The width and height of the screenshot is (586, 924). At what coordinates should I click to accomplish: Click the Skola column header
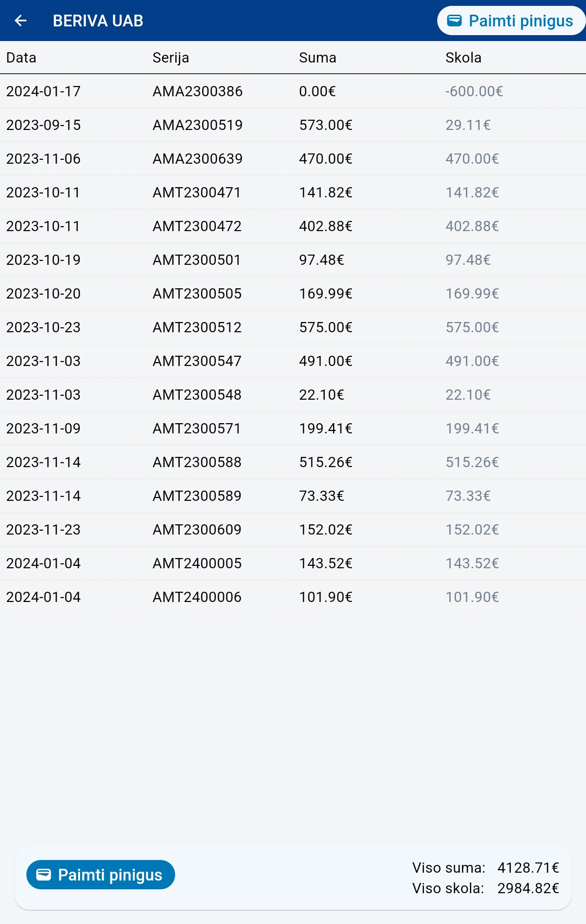[463, 58]
